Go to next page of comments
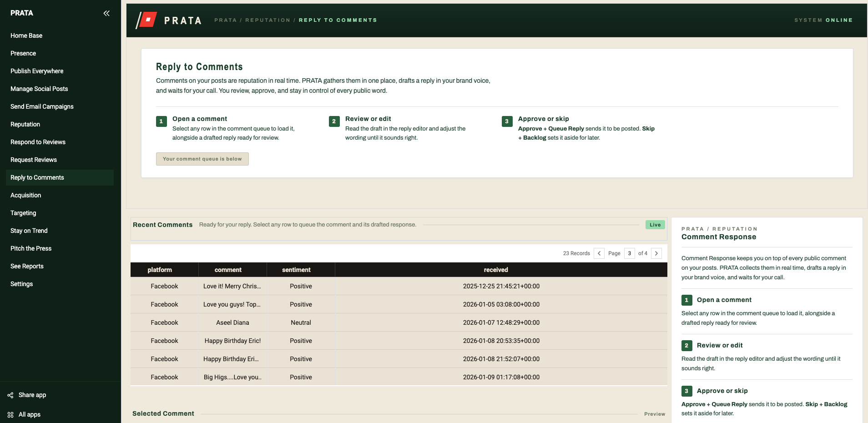This screenshot has height=423, width=868. pos(656,253)
